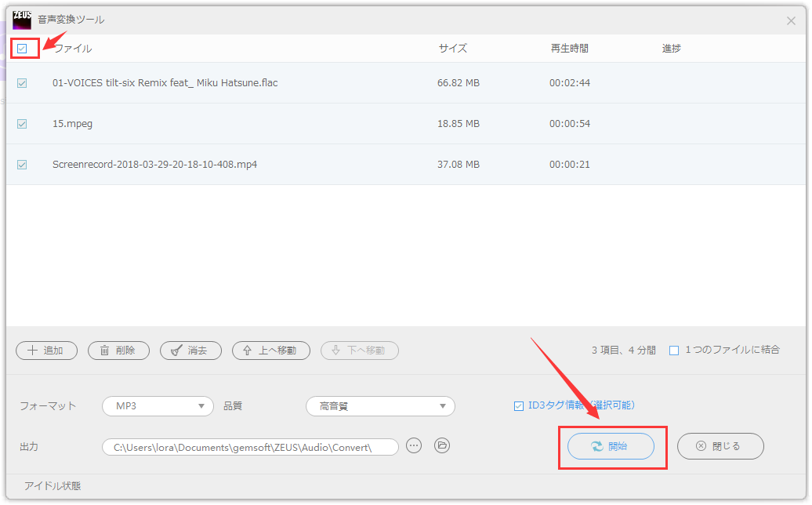Click the 上へ移動 move up button

[x=271, y=351]
